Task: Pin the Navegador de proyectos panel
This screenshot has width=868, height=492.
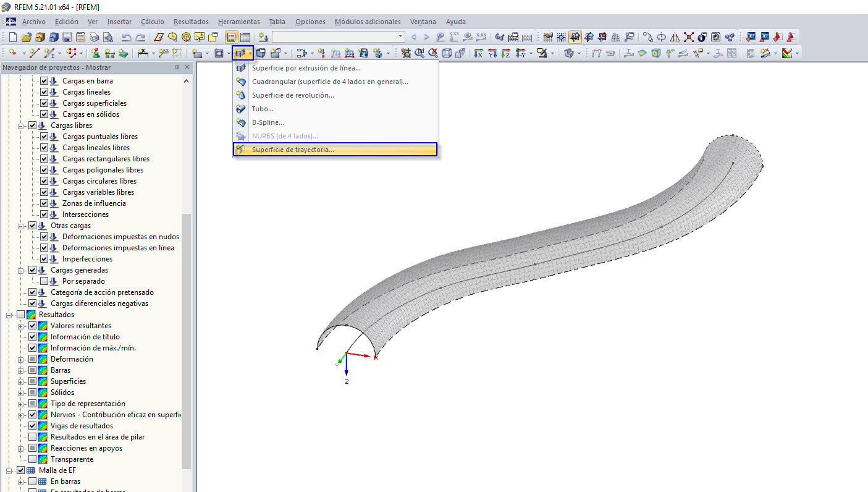Action: coord(177,67)
